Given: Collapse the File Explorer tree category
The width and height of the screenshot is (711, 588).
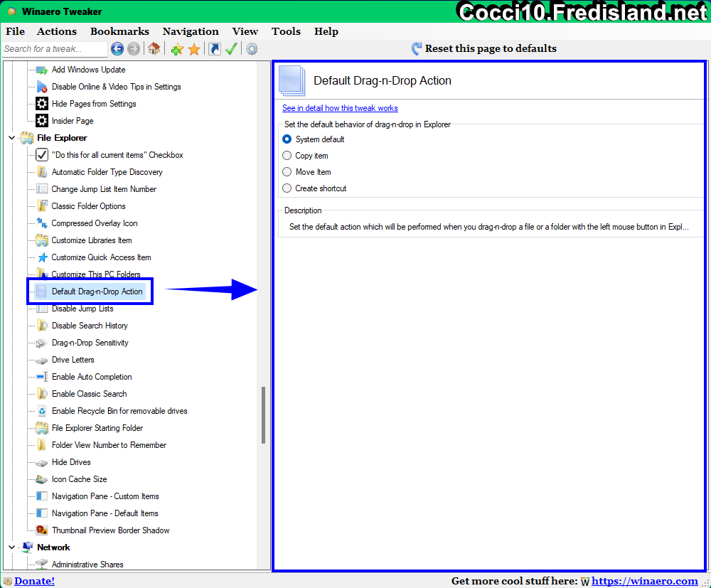Looking at the screenshot, I should pyautogui.click(x=12, y=138).
